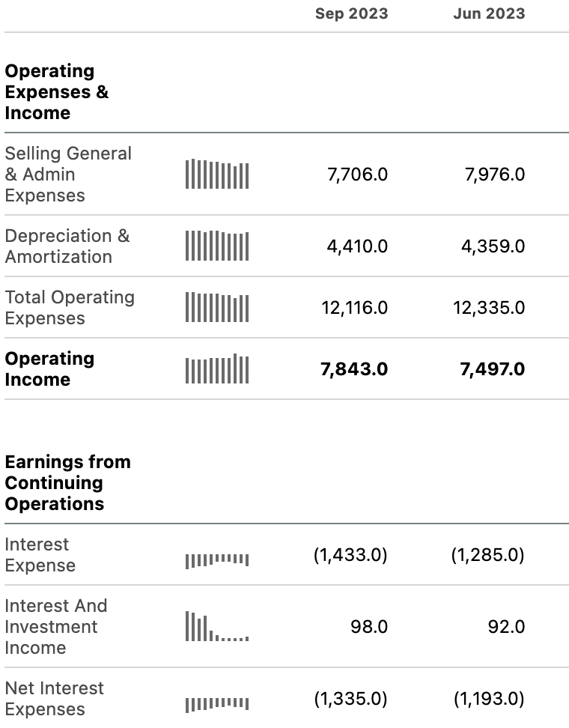Select the Interest Expense row label
569x728 pixels.
click(x=40, y=555)
